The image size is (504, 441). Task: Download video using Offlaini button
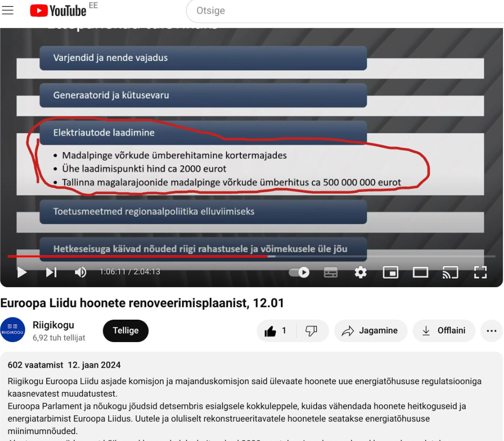click(x=444, y=331)
